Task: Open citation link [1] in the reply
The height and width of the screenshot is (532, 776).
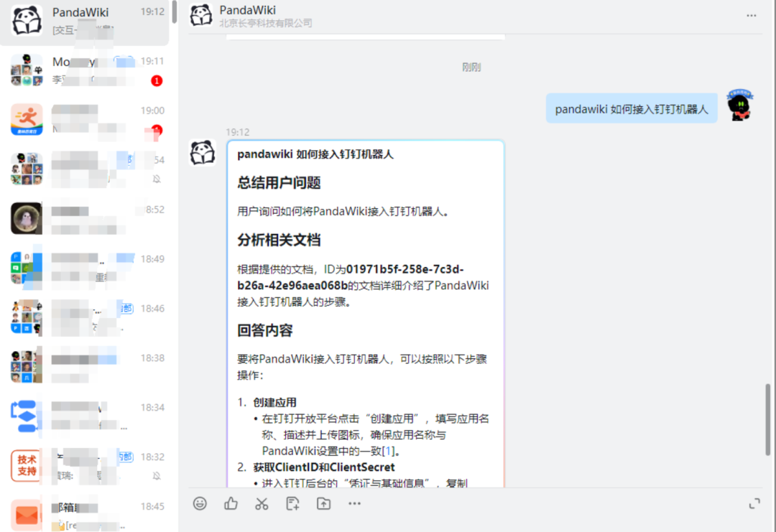Action: click(389, 451)
